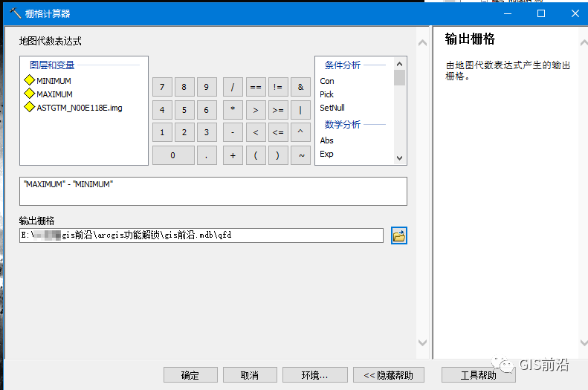Maximize the 栅格计算器 window
The image size is (588, 390).
coord(541,13)
